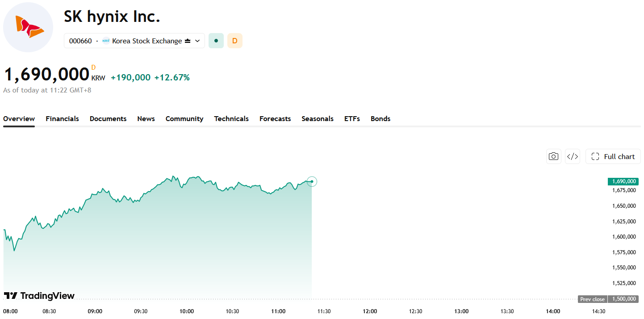The width and height of the screenshot is (644, 319).
Task: Go to the Bonds tab
Action: (x=381, y=119)
